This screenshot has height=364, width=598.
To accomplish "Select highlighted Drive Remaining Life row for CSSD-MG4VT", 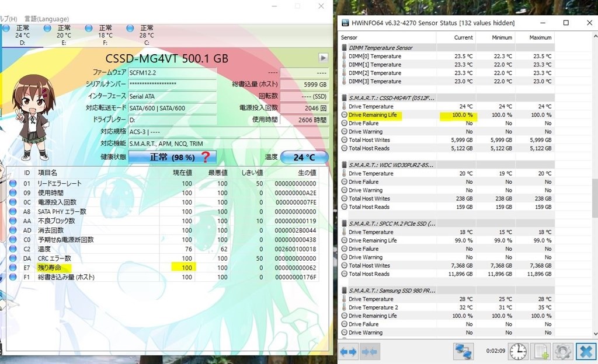I will [447, 114].
